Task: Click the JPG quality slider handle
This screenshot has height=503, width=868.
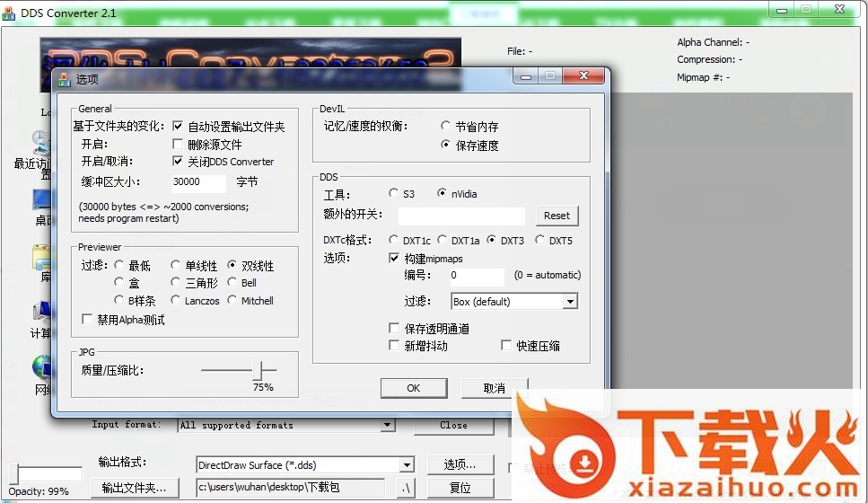Action: pyautogui.click(x=258, y=370)
